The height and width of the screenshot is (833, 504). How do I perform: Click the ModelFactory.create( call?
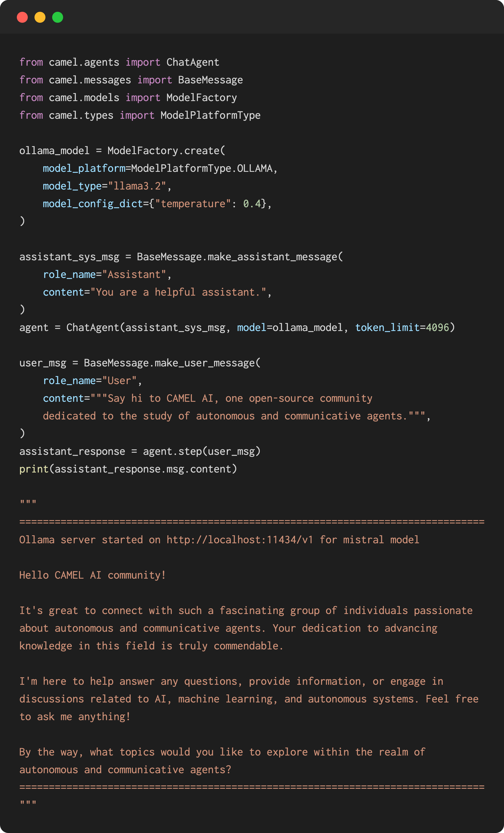click(166, 150)
